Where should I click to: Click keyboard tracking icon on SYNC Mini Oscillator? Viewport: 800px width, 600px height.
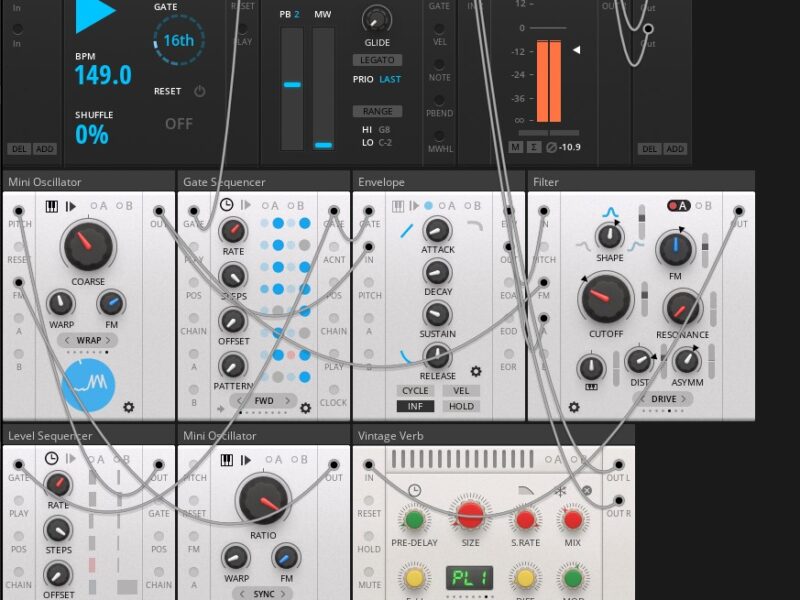(227, 460)
